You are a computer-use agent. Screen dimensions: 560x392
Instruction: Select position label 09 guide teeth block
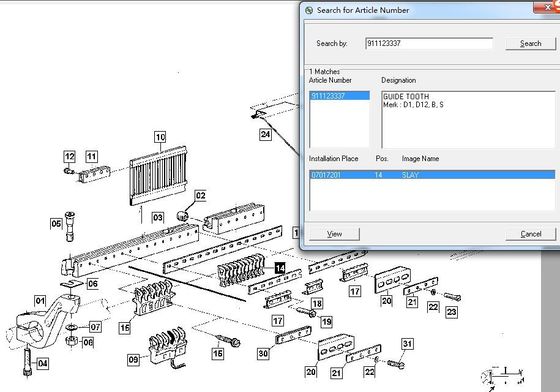133,359
